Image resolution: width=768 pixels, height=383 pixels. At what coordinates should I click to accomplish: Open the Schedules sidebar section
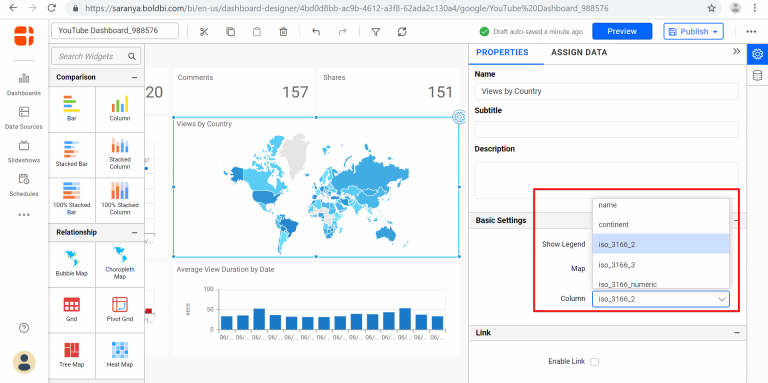pyautogui.click(x=24, y=185)
